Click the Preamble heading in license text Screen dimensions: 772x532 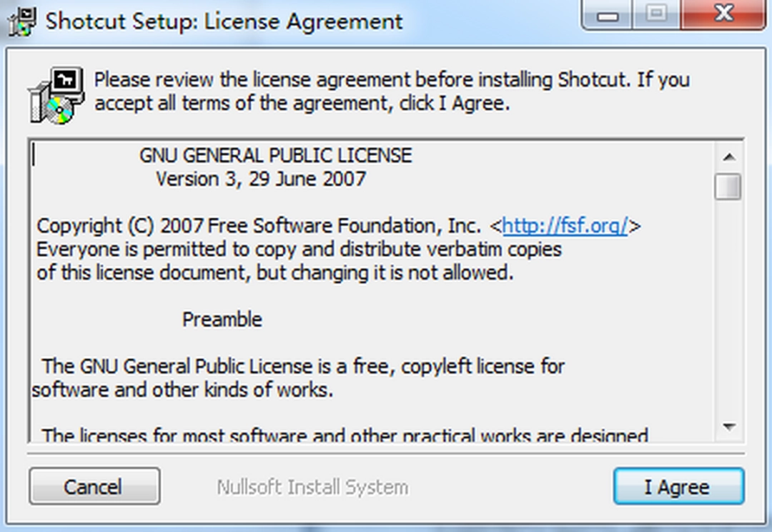222,319
